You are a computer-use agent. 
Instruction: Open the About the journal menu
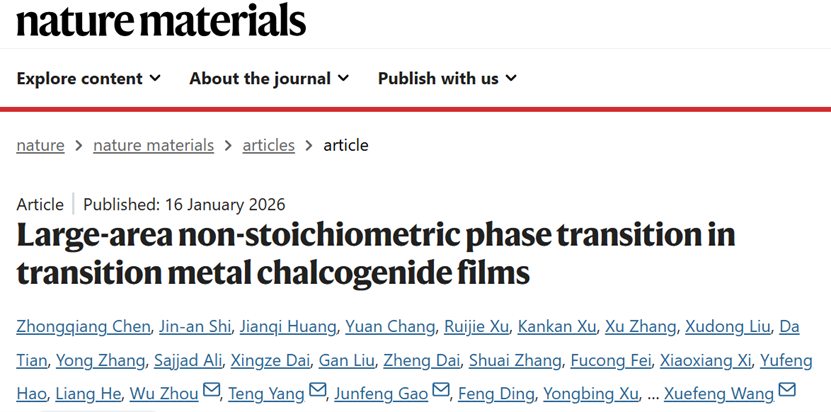269,78
